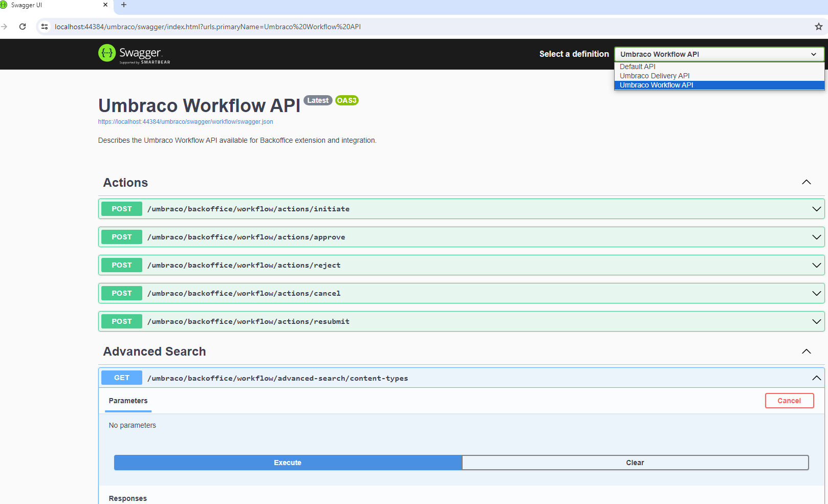Click the GET badge for content-types
This screenshot has height=504, width=828.
[122, 378]
